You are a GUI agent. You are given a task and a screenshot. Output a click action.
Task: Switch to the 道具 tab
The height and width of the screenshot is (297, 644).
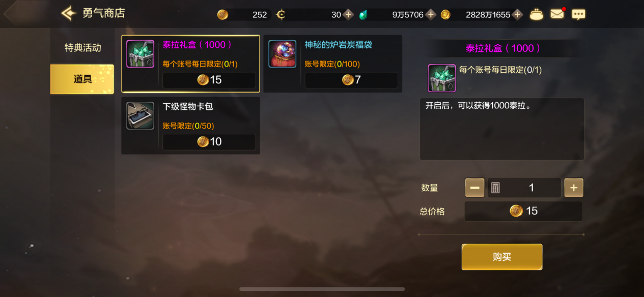pyautogui.click(x=82, y=79)
